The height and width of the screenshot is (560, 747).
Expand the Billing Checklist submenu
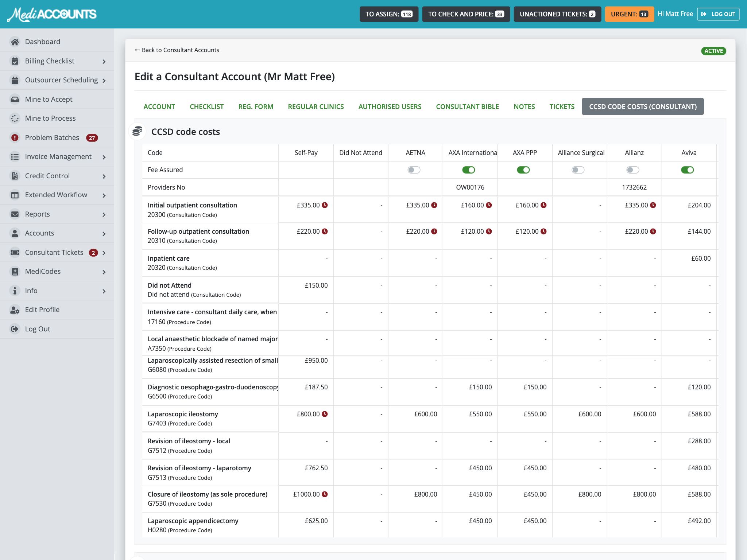(x=104, y=62)
